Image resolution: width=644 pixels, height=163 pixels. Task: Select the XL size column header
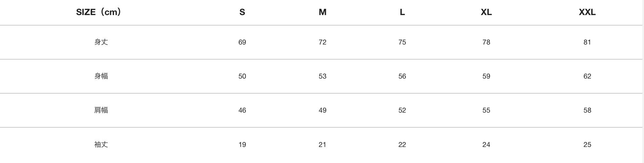coord(486,12)
